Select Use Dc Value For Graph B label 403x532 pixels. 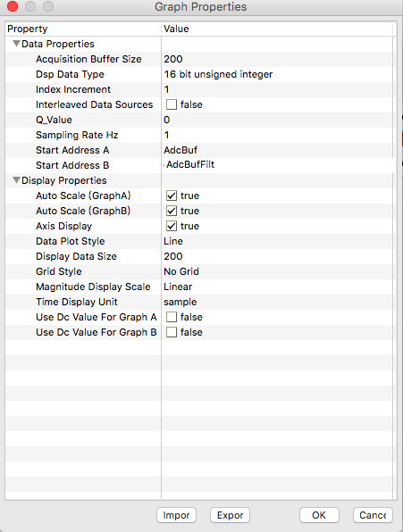point(97,332)
